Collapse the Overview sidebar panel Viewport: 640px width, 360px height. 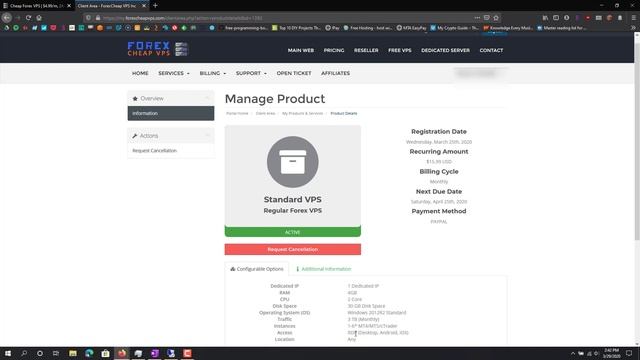point(207,98)
